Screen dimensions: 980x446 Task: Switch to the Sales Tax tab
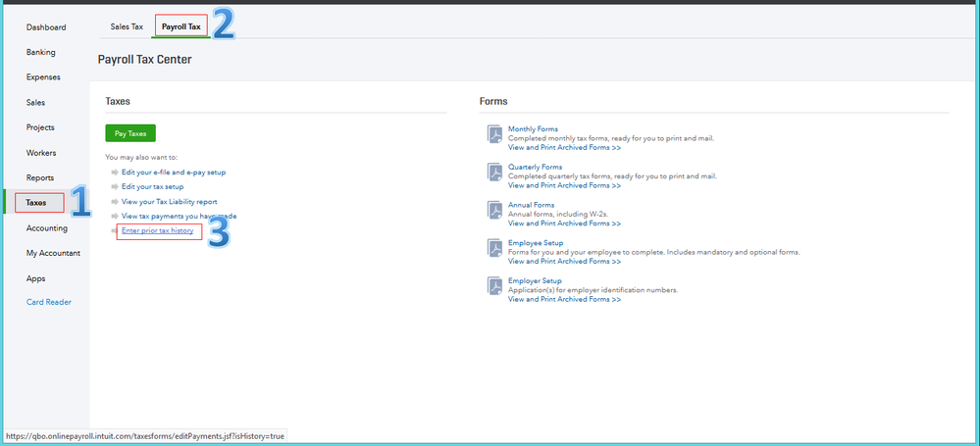[x=127, y=26]
